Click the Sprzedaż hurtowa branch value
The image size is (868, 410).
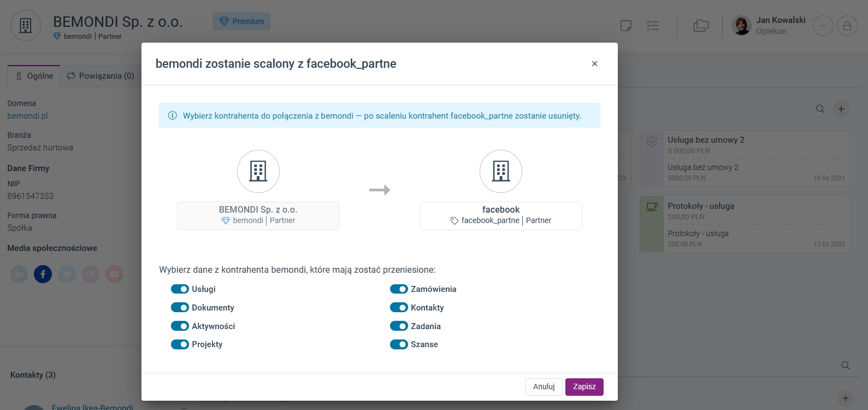pyautogui.click(x=40, y=148)
